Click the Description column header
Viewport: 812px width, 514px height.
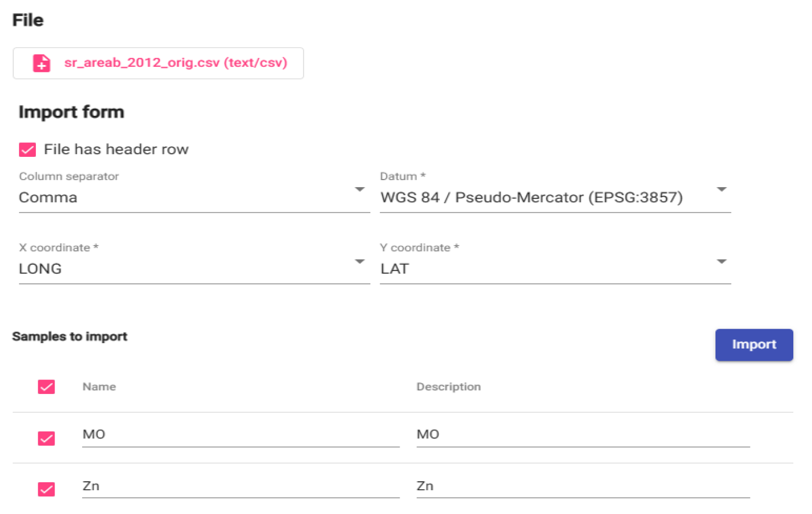(448, 387)
